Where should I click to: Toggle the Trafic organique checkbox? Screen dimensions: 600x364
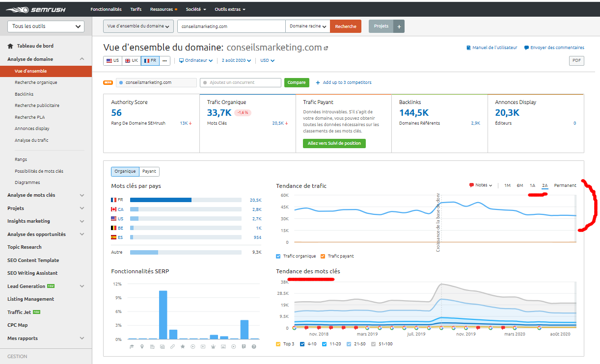pyautogui.click(x=278, y=256)
